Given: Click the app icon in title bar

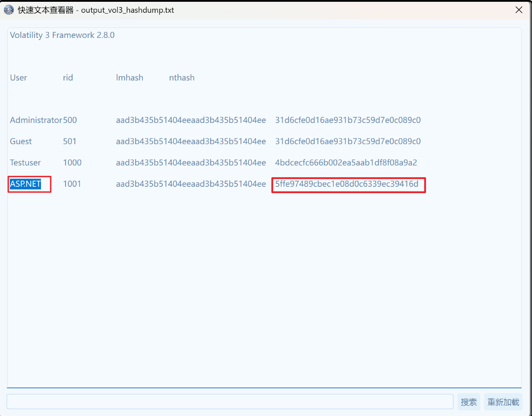Looking at the screenshot, I should (x=9, y=10).
